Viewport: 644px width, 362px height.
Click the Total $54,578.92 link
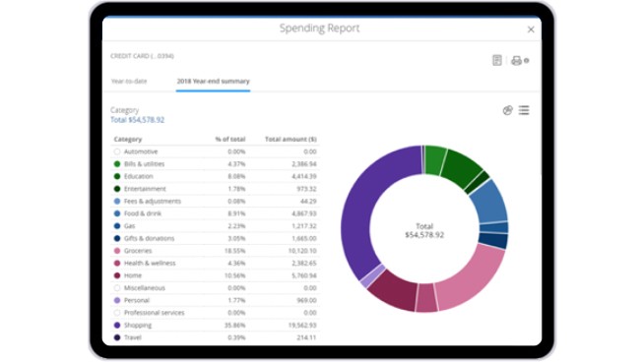click(137, 120)
